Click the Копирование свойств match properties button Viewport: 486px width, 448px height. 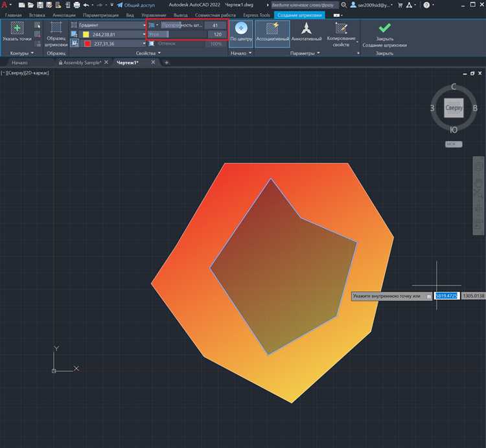tap(341, 34)
